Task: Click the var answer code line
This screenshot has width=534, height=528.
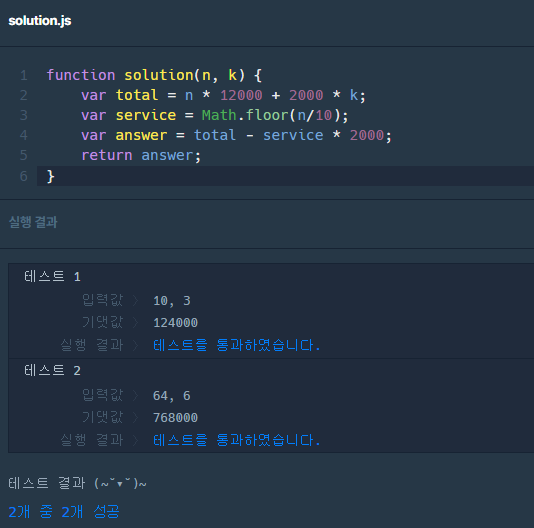Action: click(236, 135)
